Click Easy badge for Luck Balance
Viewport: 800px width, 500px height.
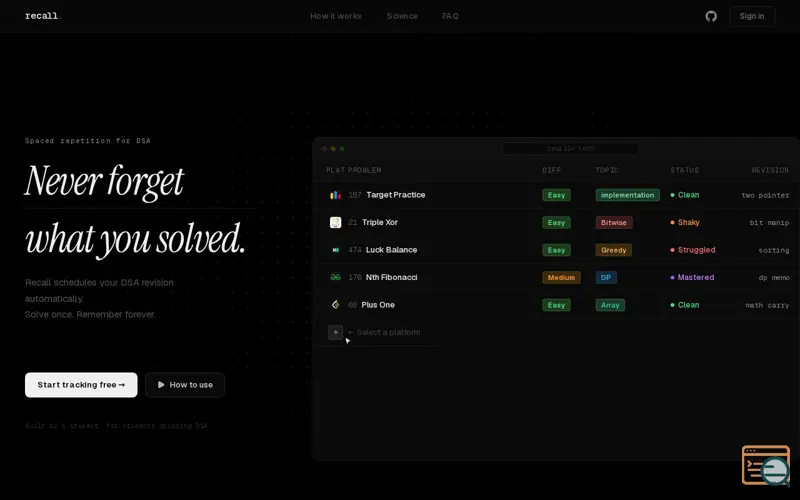pyautogui.click(x=556, y=250)
